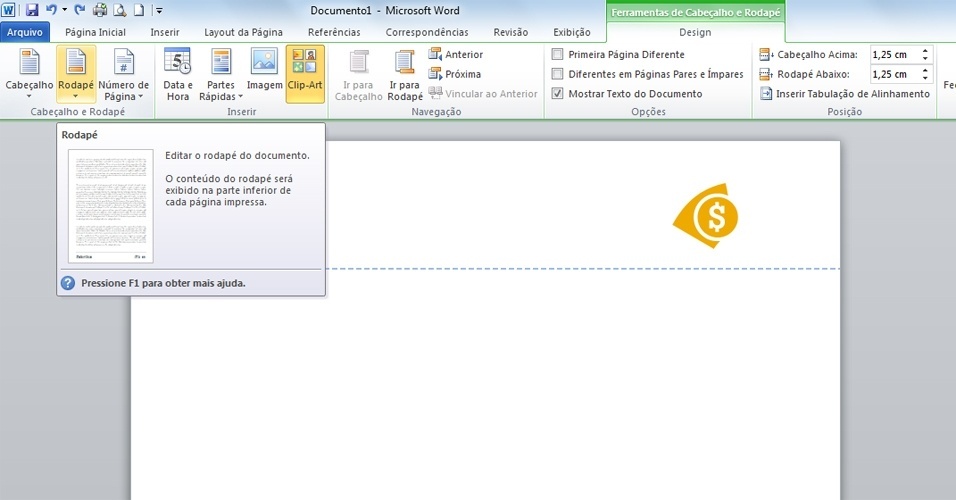Image resolution: width=956 pixels, height=500 pixels.
Task: Switch to the Inserir ribbon tab
Action: tap(165, 32)
